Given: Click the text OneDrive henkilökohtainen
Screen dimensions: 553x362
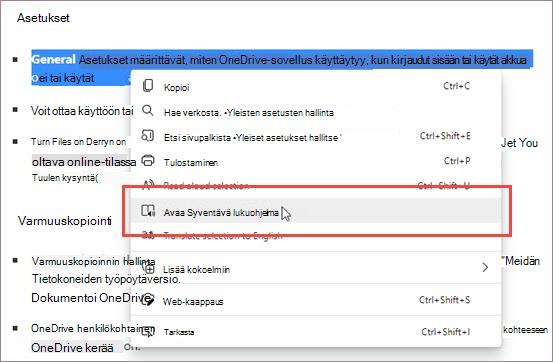Looking at the screenshot, I should [93, 328].
